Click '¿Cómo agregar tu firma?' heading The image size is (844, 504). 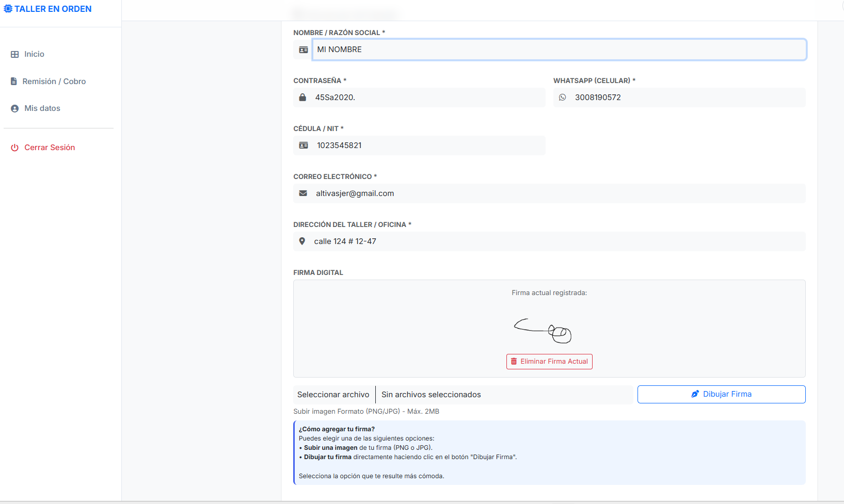click(x=337, y=429)
